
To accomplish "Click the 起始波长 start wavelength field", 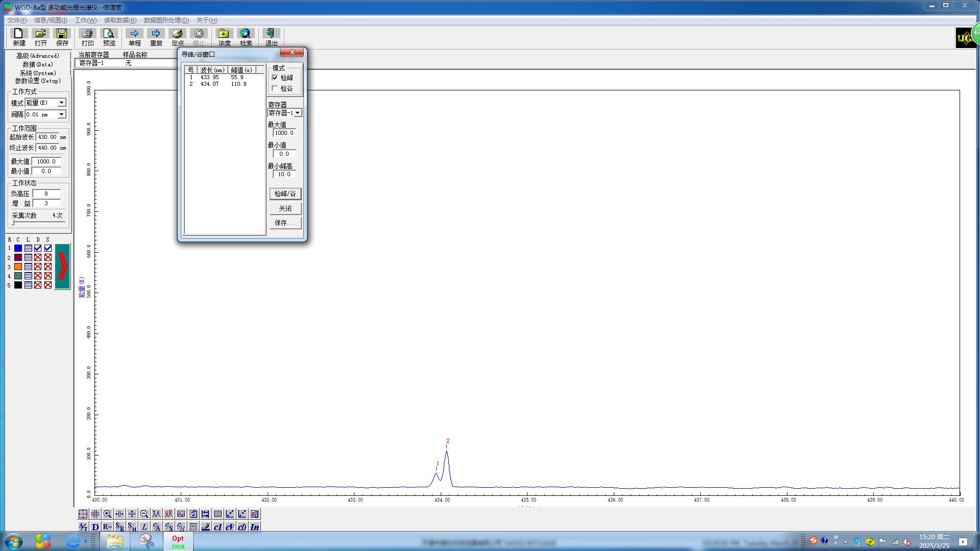I will pos(47,137).
